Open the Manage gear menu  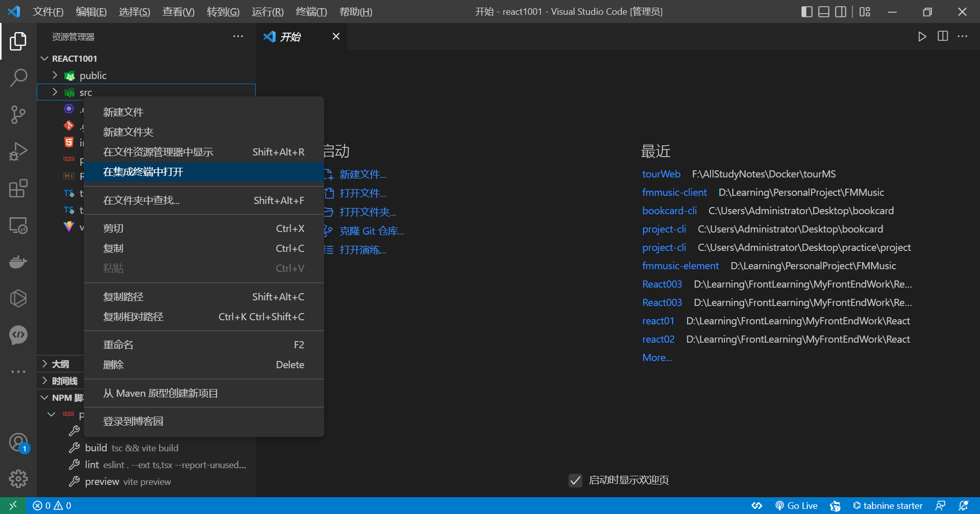click(x=18, y=479)
